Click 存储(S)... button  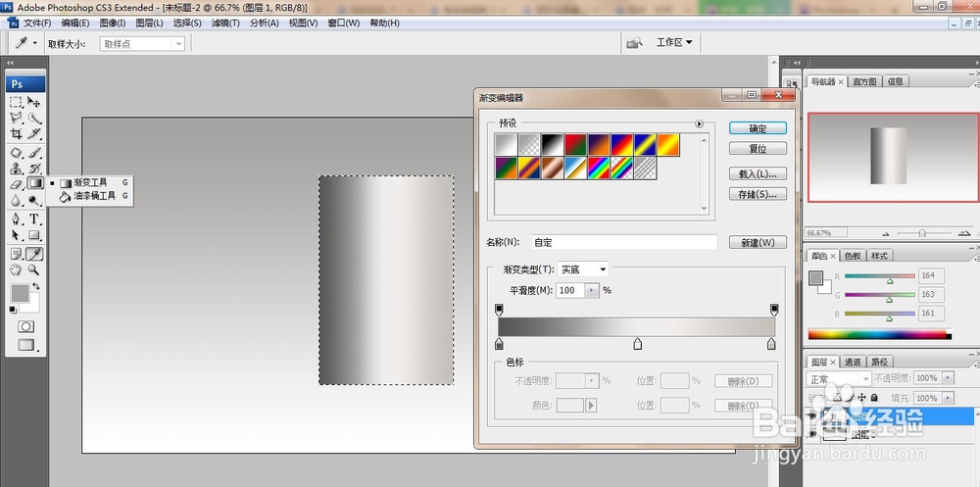tap(758, 194)
